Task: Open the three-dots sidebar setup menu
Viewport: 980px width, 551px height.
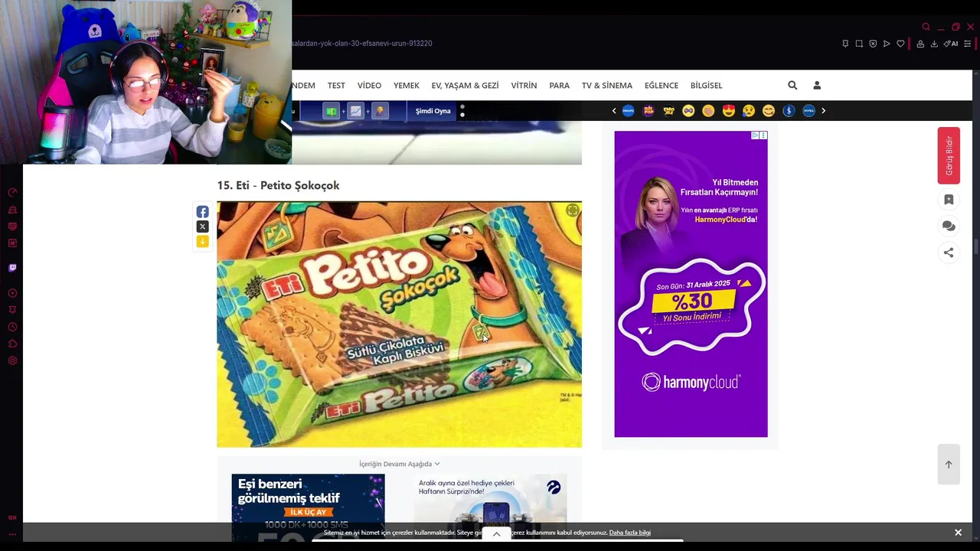Action: click(x=12, y=534)
